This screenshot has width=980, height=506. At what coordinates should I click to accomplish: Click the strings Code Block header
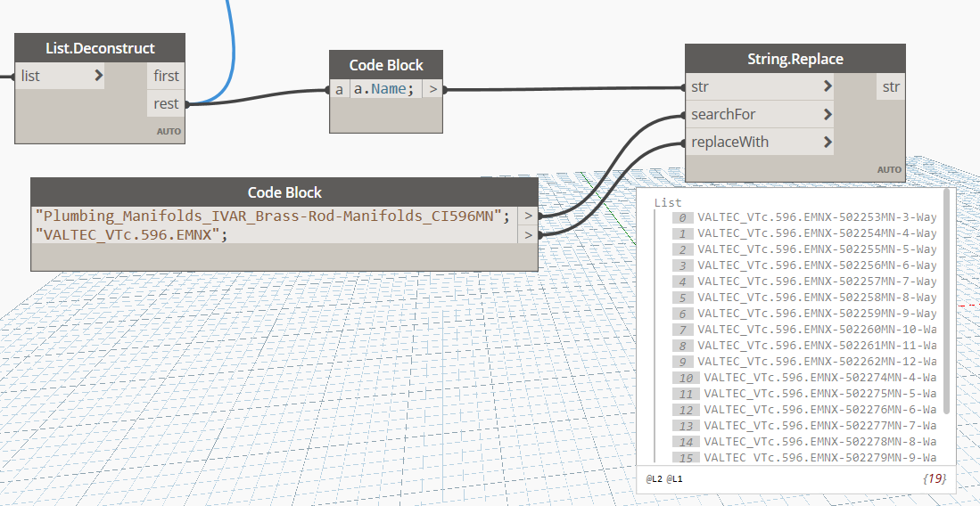[x=284, y=192]
